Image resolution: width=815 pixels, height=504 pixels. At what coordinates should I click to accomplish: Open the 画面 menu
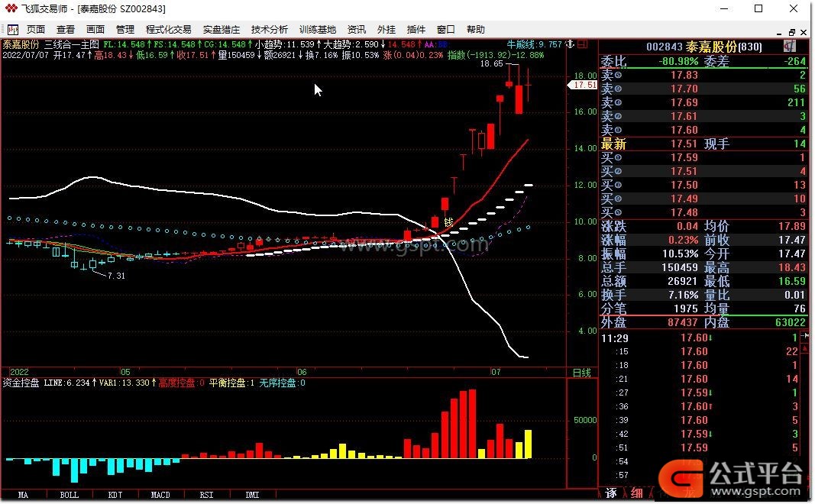coord(95,30)
